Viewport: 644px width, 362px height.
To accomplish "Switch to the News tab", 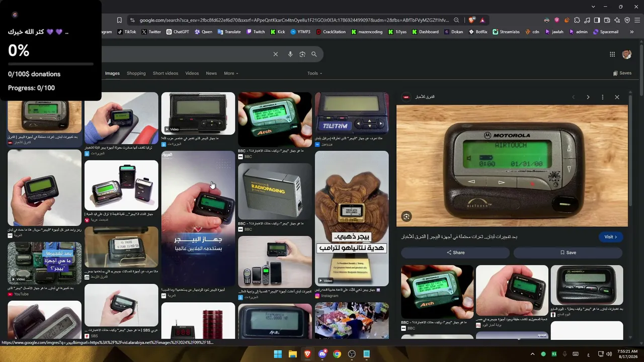I will pyautogui.click(x=211, y=73).
